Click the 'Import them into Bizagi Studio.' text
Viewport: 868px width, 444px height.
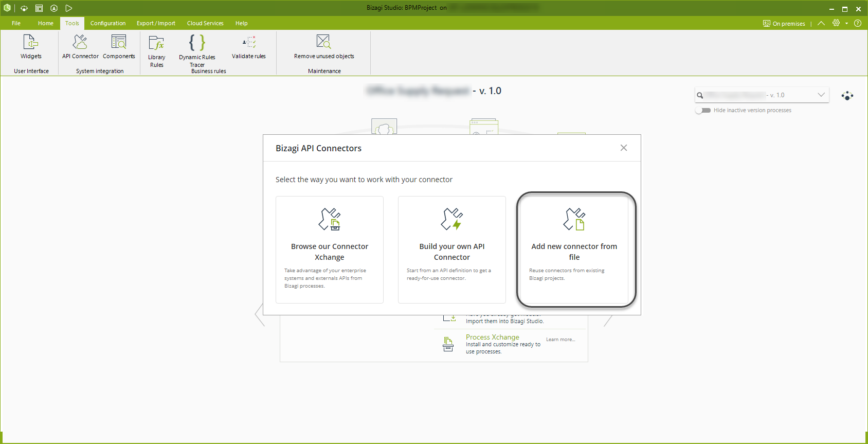pyautogui.click(x=505, y=321)
